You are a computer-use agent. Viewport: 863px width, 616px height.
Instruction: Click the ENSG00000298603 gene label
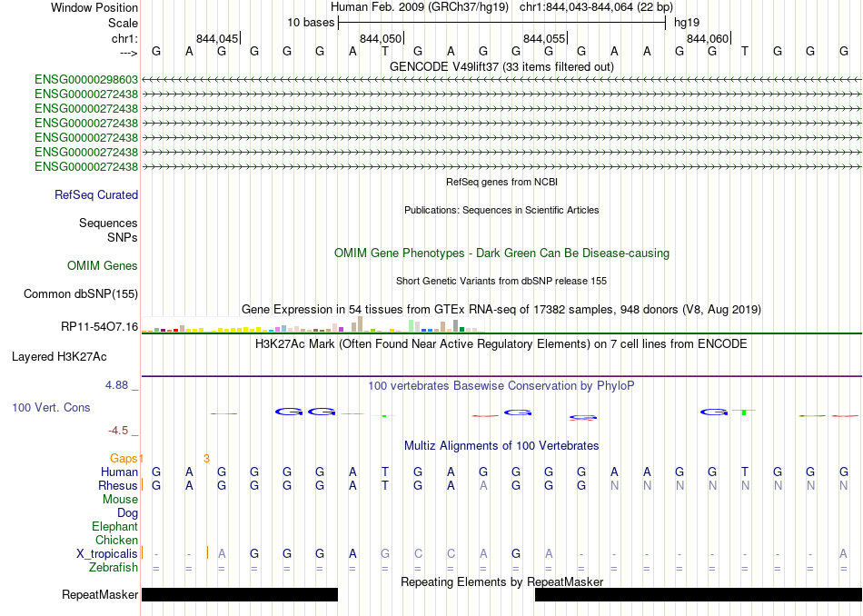click(x=86, y=80)
